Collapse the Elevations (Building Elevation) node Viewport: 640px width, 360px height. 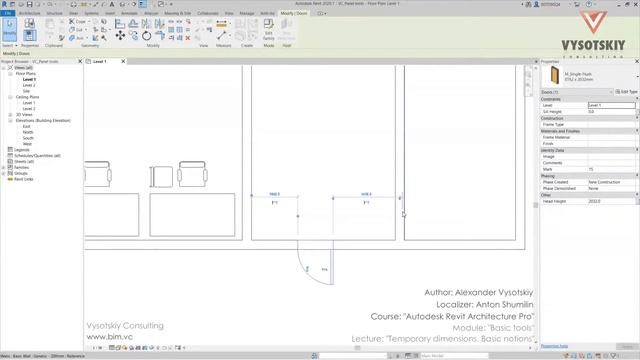click(x=10, y=120)
